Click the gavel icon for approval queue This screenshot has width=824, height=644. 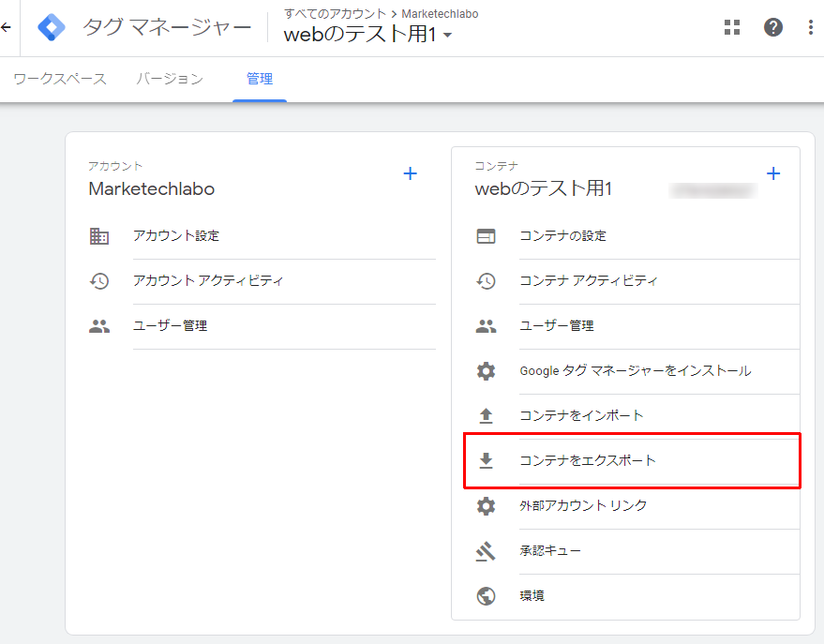(486, 551)
